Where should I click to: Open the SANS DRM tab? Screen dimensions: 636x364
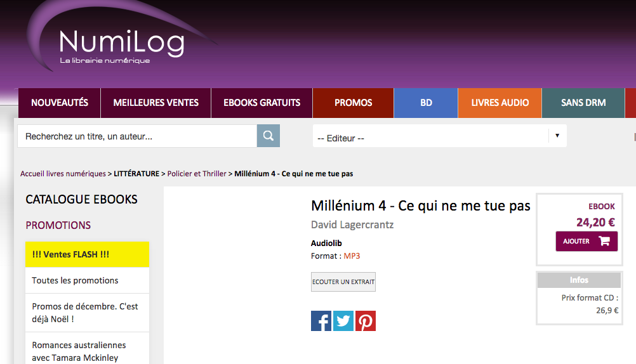pyautogui.click(x=583, y=103)
